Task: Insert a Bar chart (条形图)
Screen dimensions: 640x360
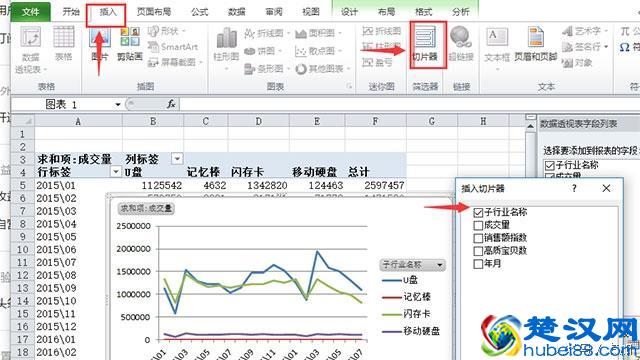Action: [x=267, y=69]
